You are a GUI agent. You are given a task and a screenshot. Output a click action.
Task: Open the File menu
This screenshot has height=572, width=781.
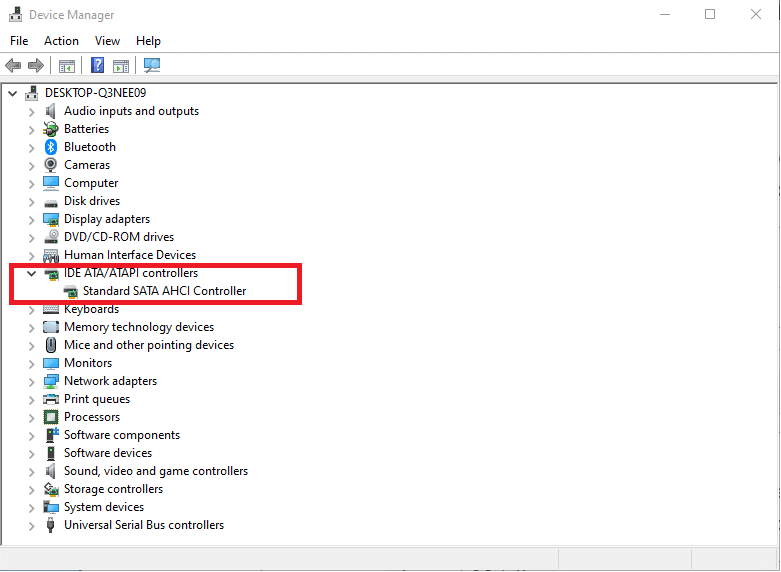click(19, 41)
